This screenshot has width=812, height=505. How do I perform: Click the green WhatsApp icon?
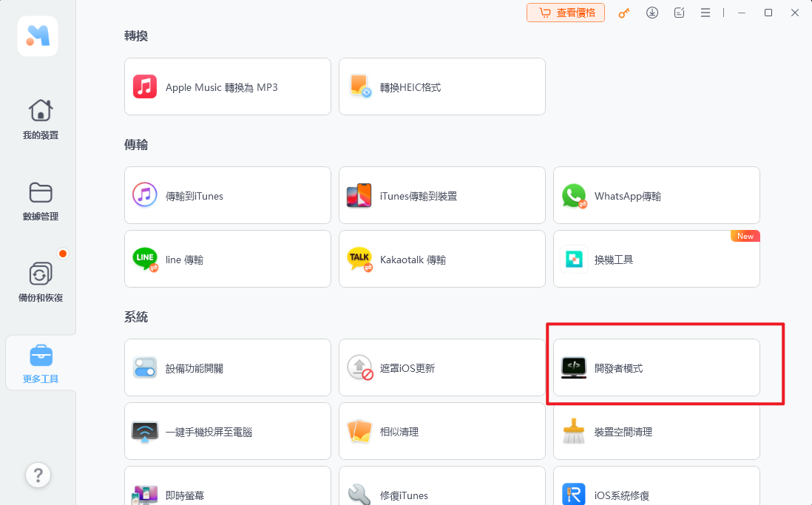pos(574,196)
